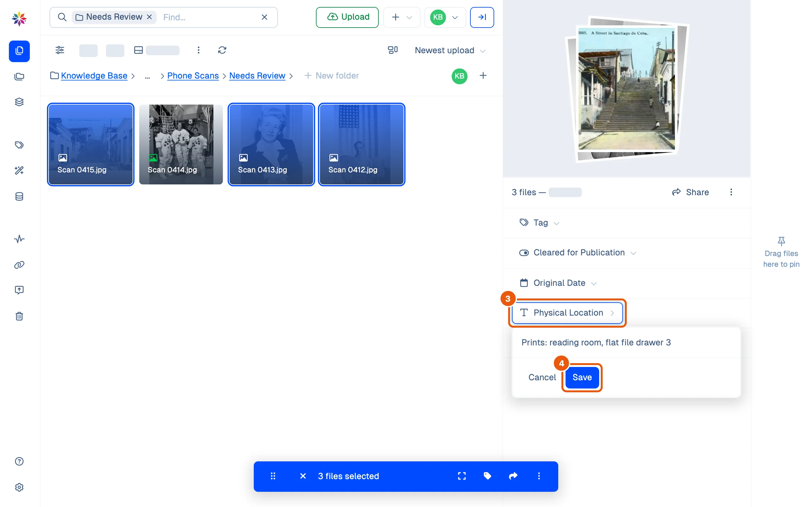Deselect the Scan 0415.jpg thumbnail
Image resolution: width=812 pixels, height=507 pixels.
point(91,144)
